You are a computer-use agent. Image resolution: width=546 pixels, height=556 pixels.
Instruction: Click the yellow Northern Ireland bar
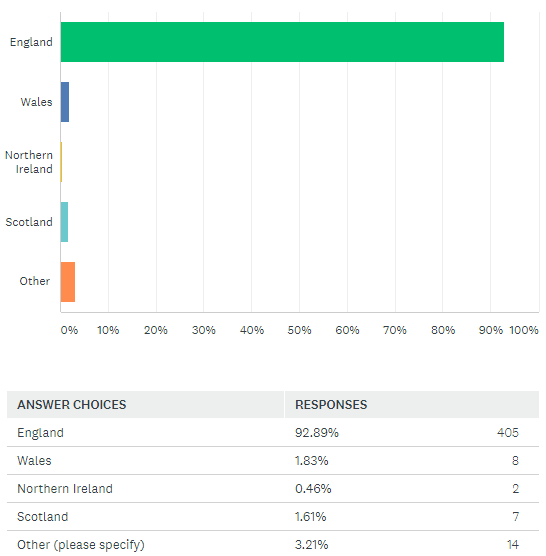tap(62, 162)
